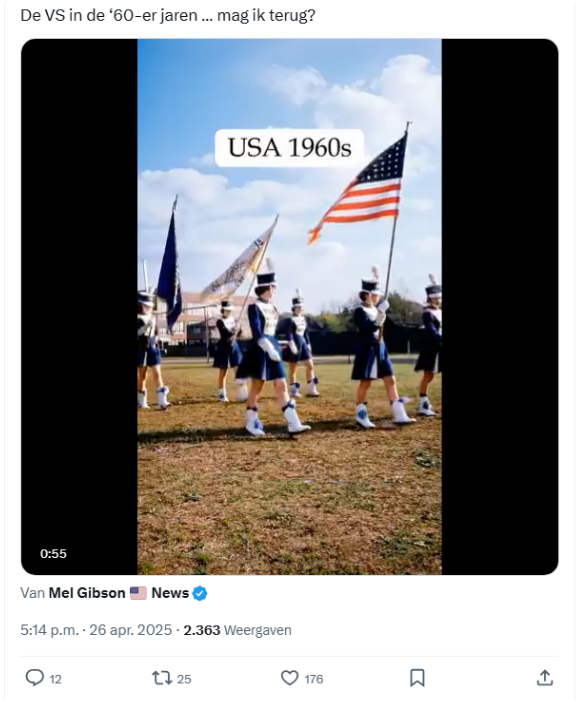Image resolution: width=580 pixels, height=702 pixels.
Task: Click the like count 176
Action: [x=314, y=679]
